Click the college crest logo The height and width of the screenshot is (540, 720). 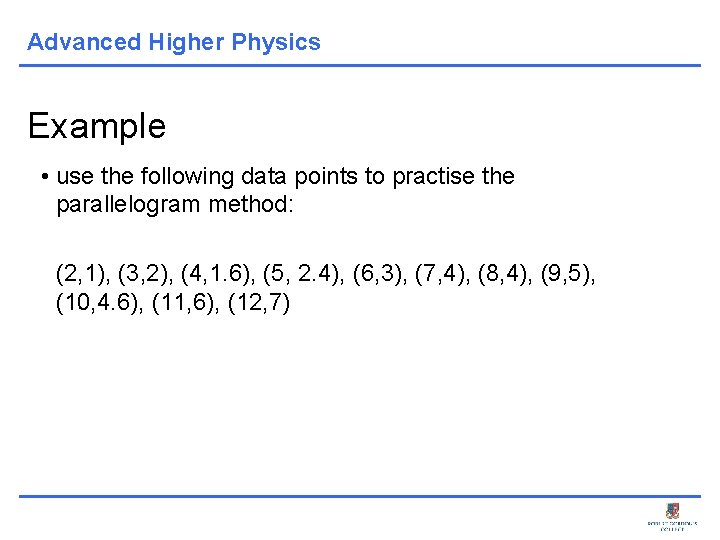click(673, 510)
